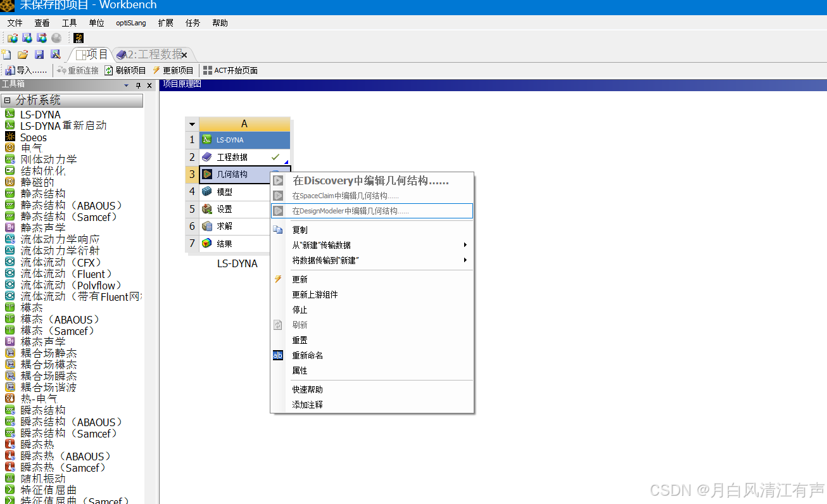Switch to the A2:工程数据 tab
The height and width of the screenshot is (504, 827).
point(149,55)
